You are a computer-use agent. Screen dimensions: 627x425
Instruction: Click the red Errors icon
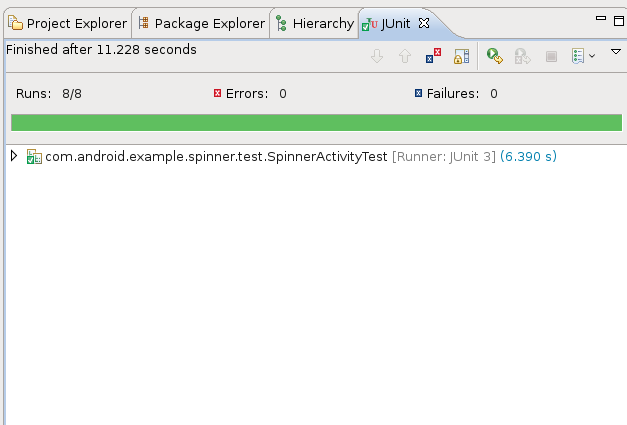coord(217,94)
